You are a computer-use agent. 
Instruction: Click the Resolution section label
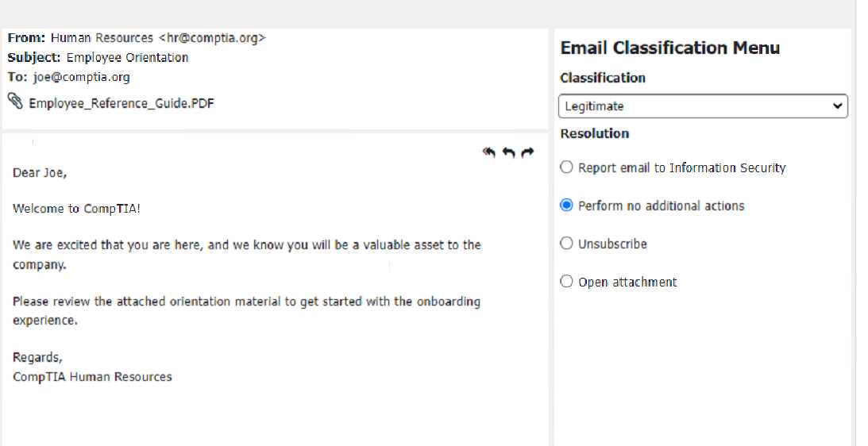(x=594, y=133)
